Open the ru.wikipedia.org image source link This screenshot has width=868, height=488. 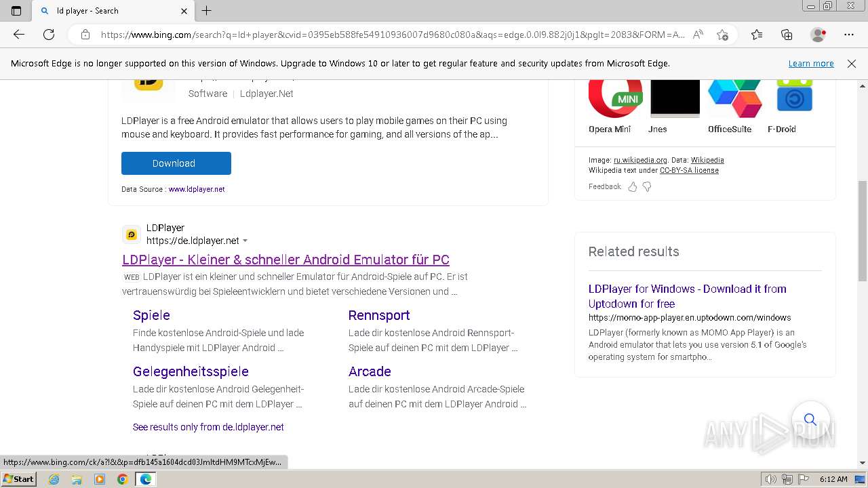coord(640,161)
